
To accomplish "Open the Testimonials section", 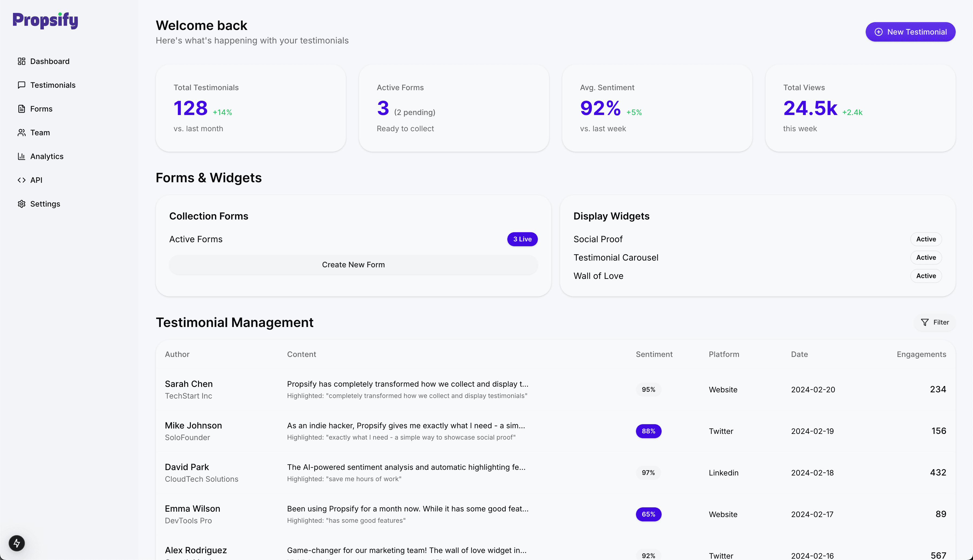I will coord(53,85).
